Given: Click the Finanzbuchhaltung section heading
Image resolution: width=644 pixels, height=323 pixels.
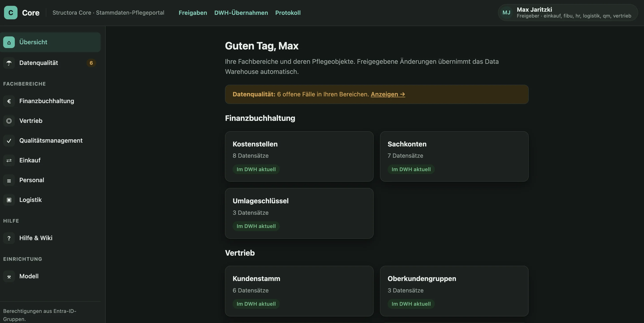Looking at the screenshot, I should pos(260,118).
